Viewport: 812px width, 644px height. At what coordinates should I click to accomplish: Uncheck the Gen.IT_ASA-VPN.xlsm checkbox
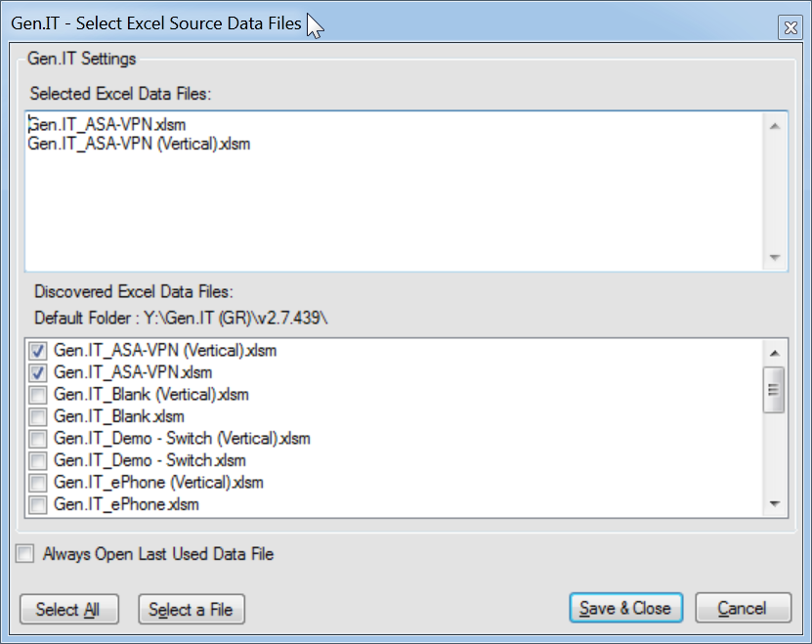(x=38, y=372)
